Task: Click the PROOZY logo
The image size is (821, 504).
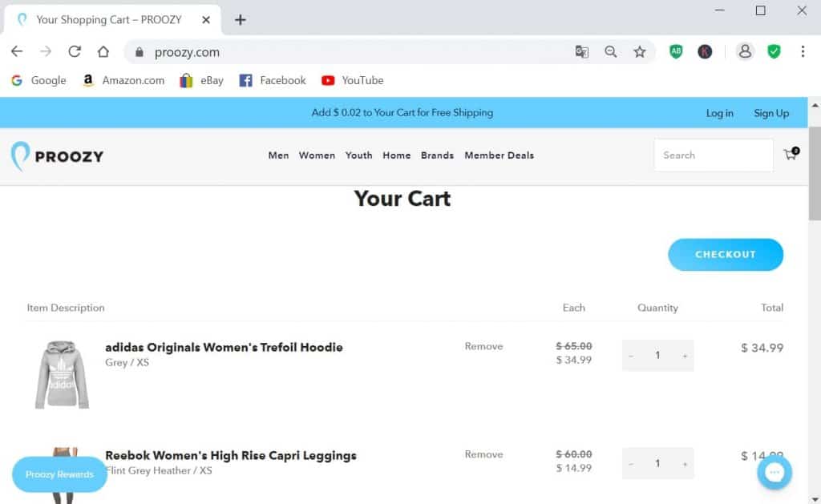Action: 57,156
